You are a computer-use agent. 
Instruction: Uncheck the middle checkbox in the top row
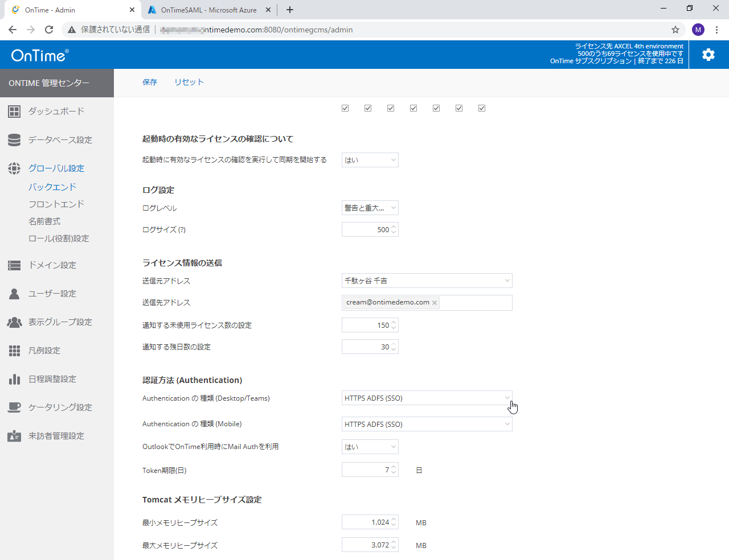point(413,108)
